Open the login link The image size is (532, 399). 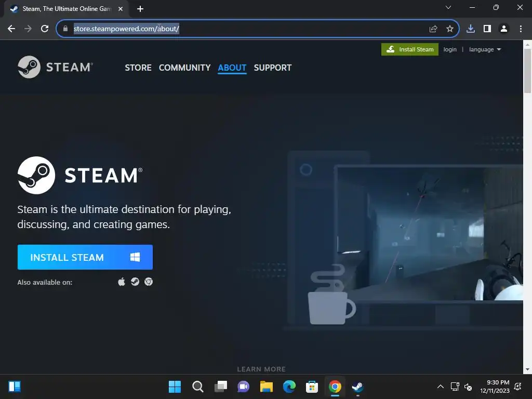[x=449, y=49]
